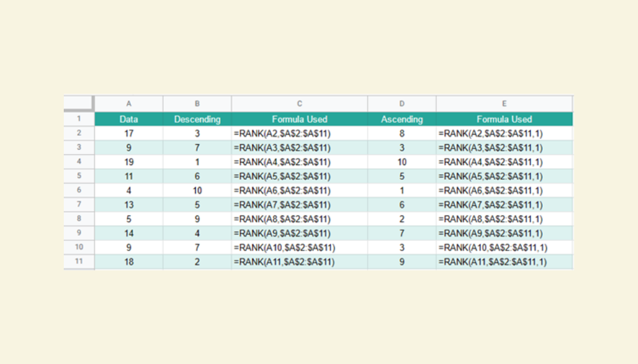The width and height of the screenshot is (638, 364).
Task: Select row 1 header number
Action: 78,119
